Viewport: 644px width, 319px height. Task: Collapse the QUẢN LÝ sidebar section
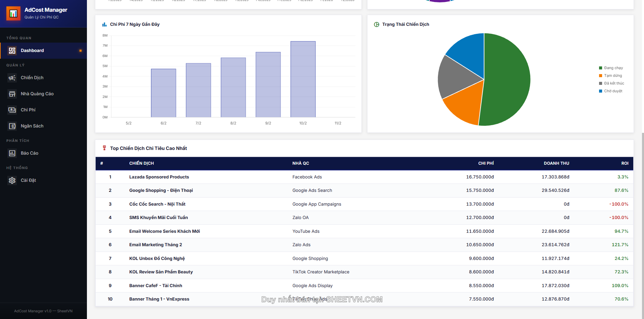tap(15, 65)
